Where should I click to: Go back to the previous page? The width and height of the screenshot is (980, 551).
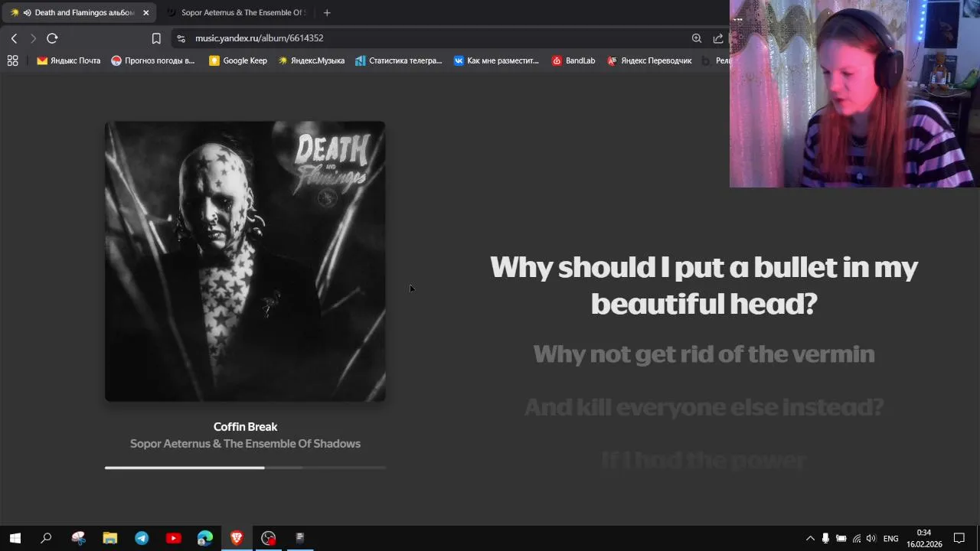click(14, 38)
